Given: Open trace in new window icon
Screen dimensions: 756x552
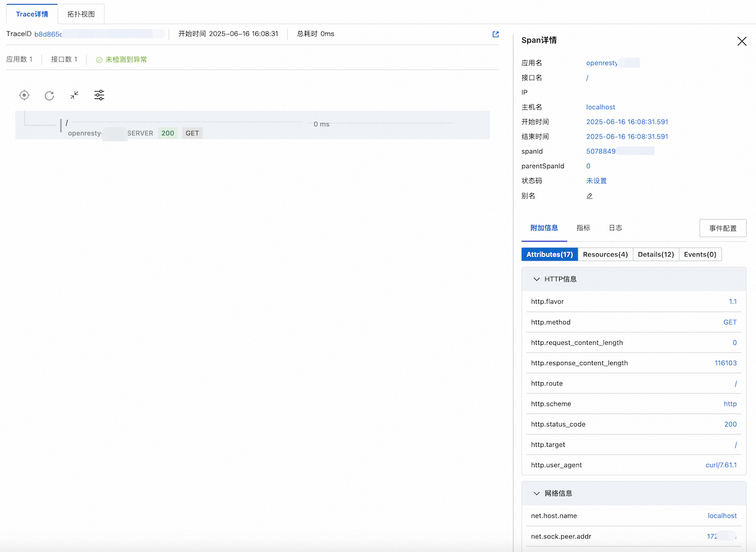Looking at the screenshot, I should click(496, 34).
